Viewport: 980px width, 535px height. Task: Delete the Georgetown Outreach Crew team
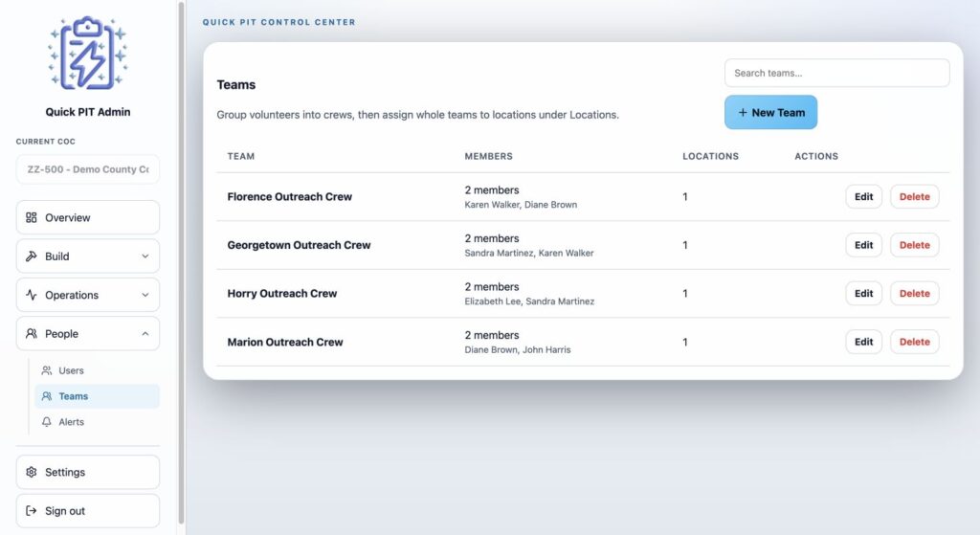[914, 245]
